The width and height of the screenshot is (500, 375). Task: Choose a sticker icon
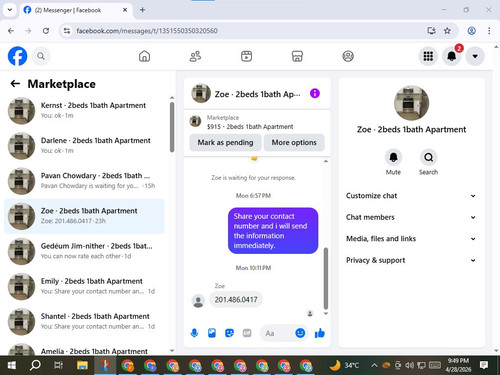(229, 333)
